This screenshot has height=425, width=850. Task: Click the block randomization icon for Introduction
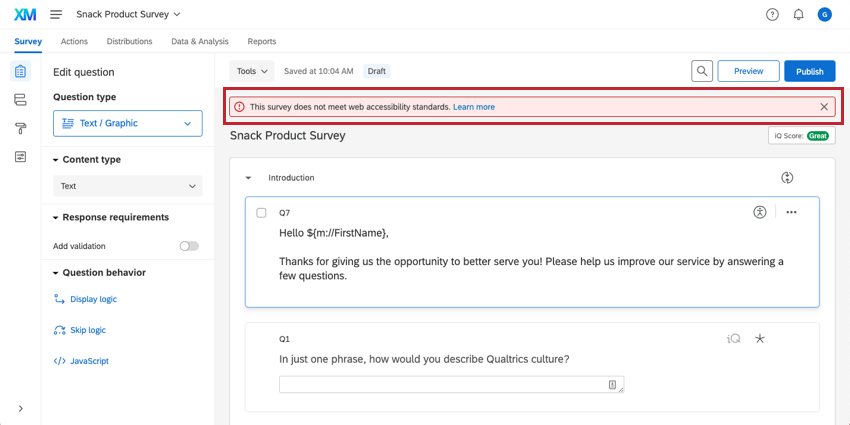(x=787, y=178)
